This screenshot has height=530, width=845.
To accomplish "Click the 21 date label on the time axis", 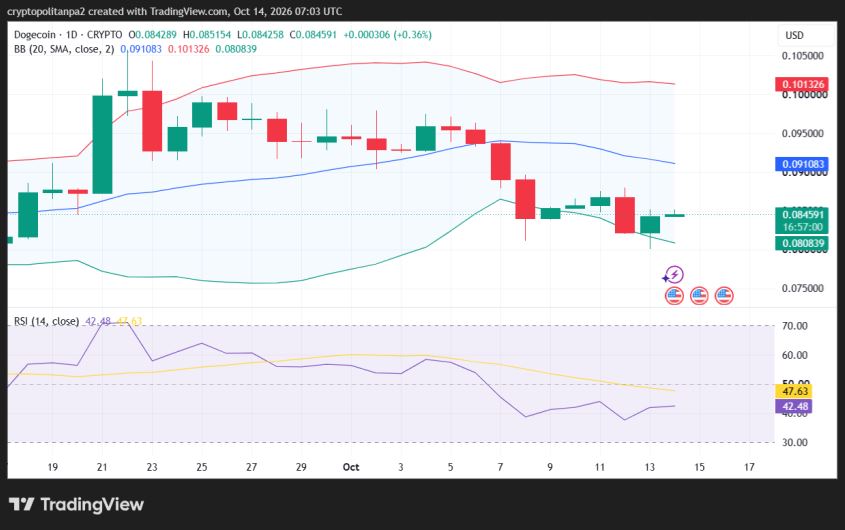I will [x=102, y=467].
